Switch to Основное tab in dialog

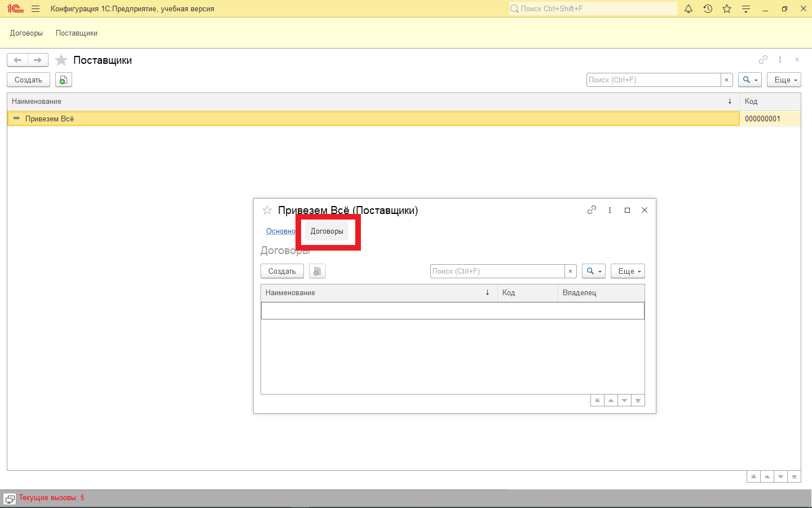pos(281,231)
